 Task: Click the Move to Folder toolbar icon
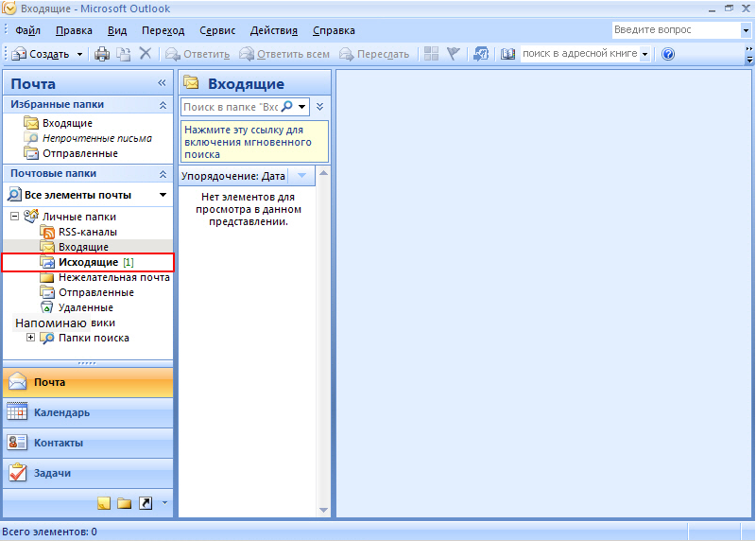pos(124,54)
